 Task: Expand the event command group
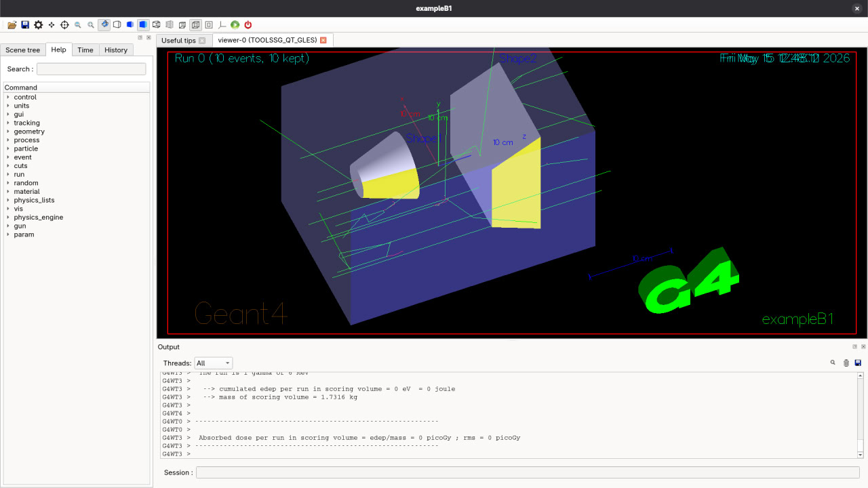click(x=8, y=157)
